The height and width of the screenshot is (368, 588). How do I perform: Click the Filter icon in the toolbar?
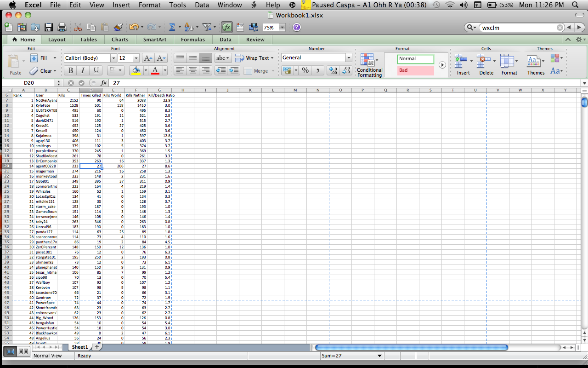206,27
